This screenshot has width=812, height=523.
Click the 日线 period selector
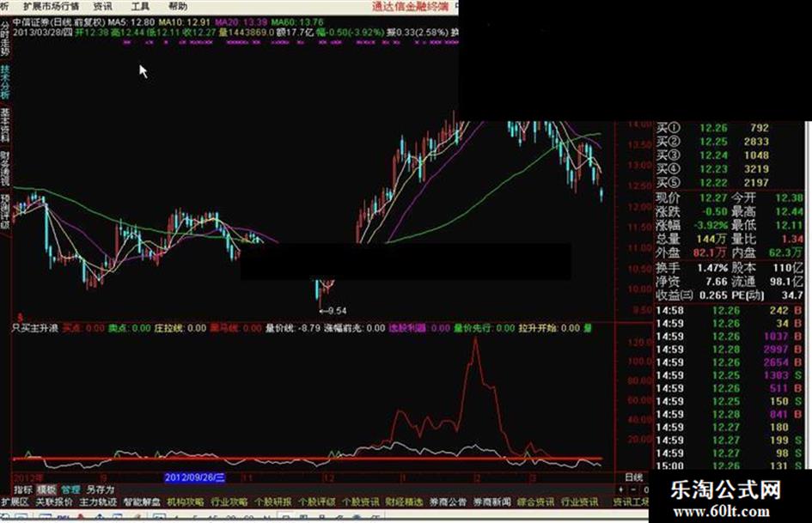[x=633, y=477]
